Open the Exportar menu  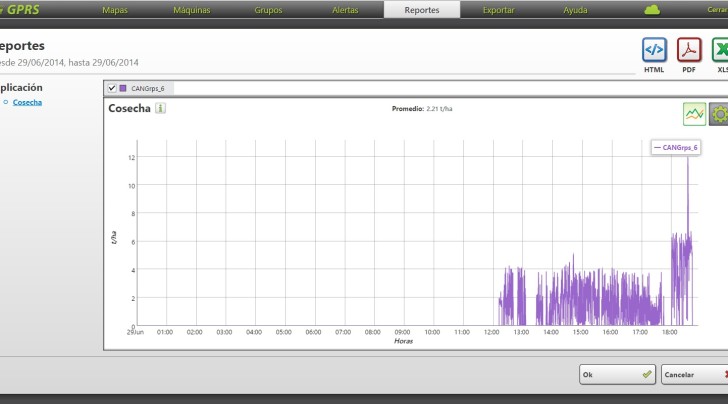click(498, 10)
